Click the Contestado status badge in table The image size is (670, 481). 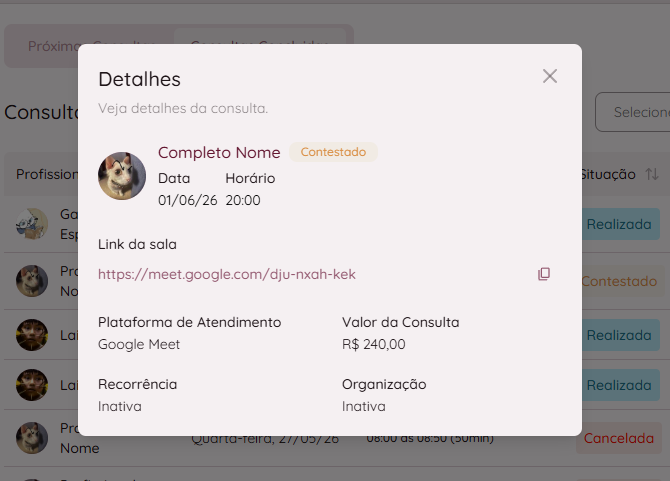(619, 281)
